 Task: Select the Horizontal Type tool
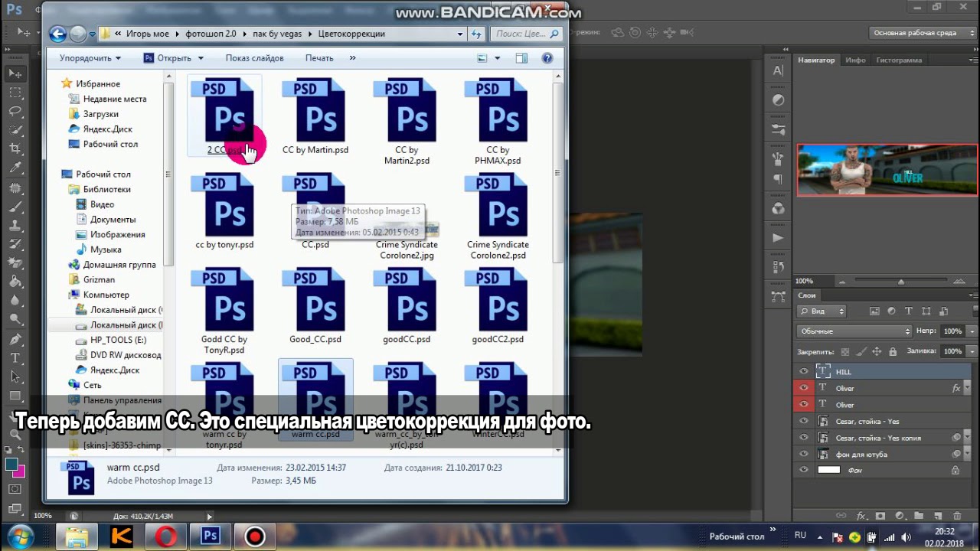(15, 358)
